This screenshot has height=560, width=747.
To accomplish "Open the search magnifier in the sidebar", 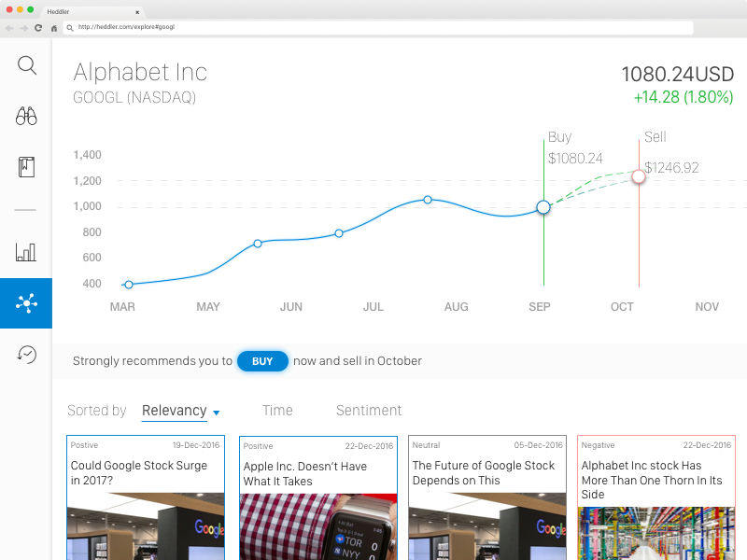I will click(27, 65).
